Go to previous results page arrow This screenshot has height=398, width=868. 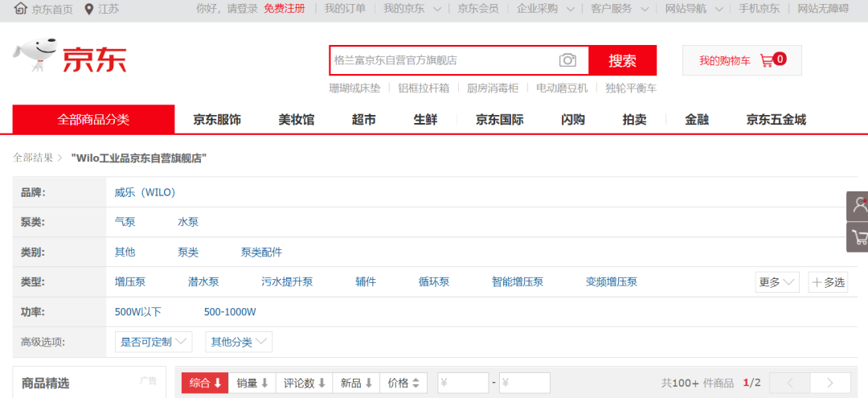coord(790,383)
